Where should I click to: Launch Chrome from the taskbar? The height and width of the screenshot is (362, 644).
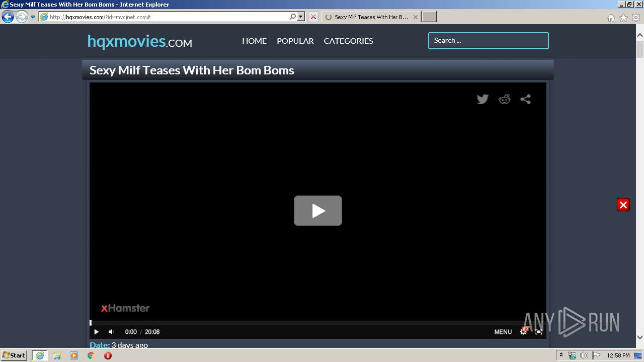point(91,355)
